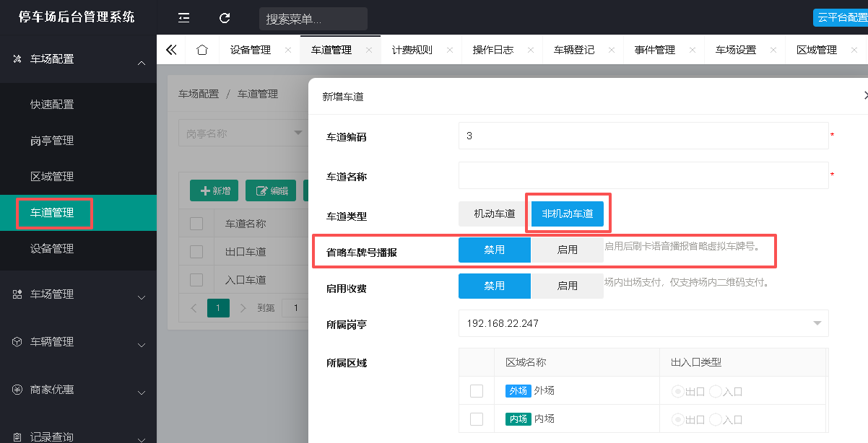Expand the 商家优惠 chevron
The width and height of the screenshot is (868, 443).
142,392
